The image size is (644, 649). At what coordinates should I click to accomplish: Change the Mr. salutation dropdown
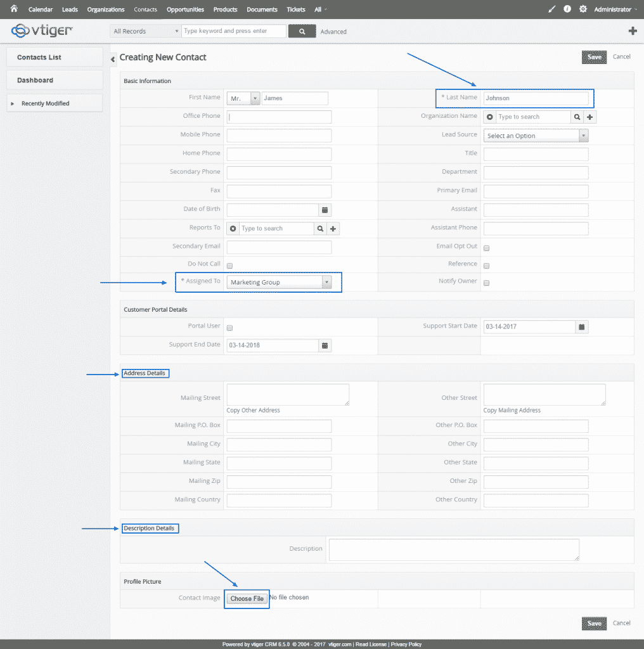coord(243,98)
